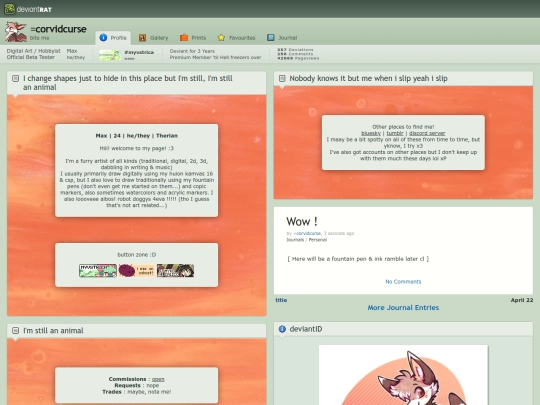Image resolution: width=540 pixels, height=405 pixels.
Task: Click the first green button-zone banner
Action: (98, 271)
